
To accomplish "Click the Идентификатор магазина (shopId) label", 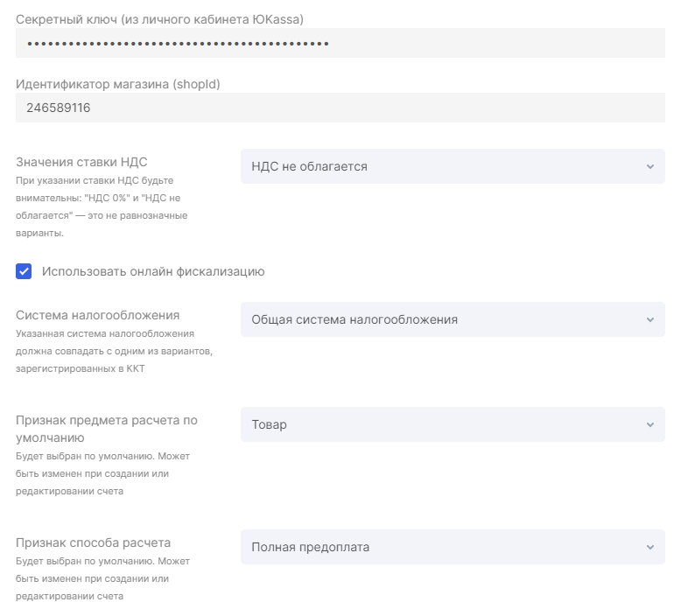I will coord(117,84).
